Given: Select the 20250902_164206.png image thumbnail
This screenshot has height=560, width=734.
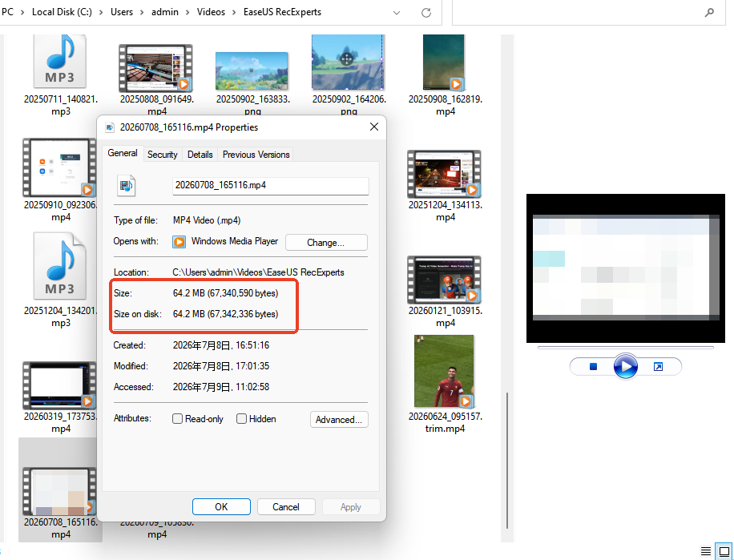Looking at the screenshot, I should coord(348,62).
